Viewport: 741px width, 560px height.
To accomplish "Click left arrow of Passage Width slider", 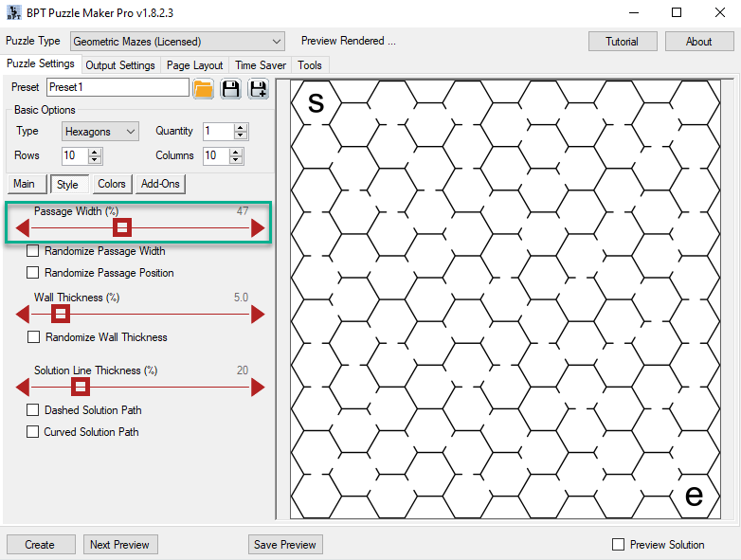I will [23, 228].
